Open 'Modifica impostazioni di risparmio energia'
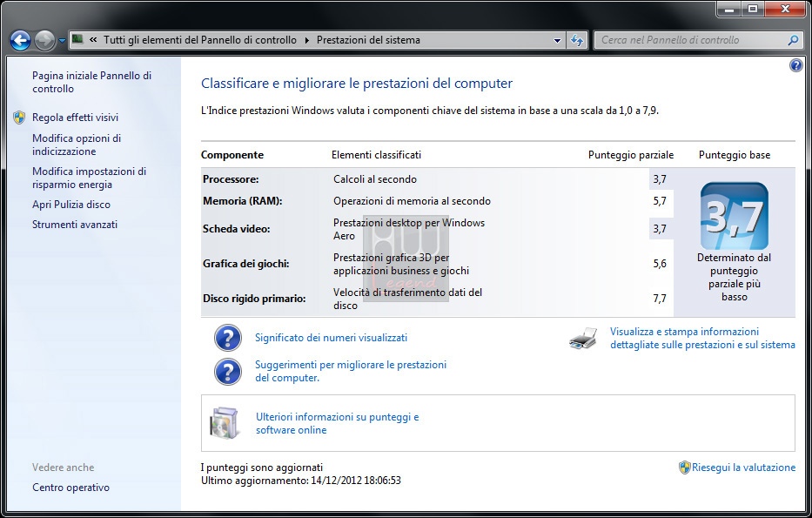The image size is (812, 518). pyautogui.click(x=89, y=178)
